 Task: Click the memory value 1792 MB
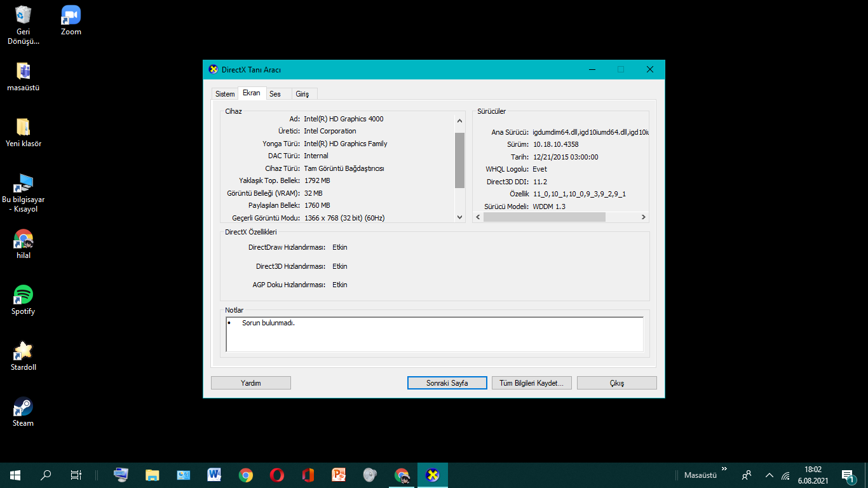[x=316, y=180]
